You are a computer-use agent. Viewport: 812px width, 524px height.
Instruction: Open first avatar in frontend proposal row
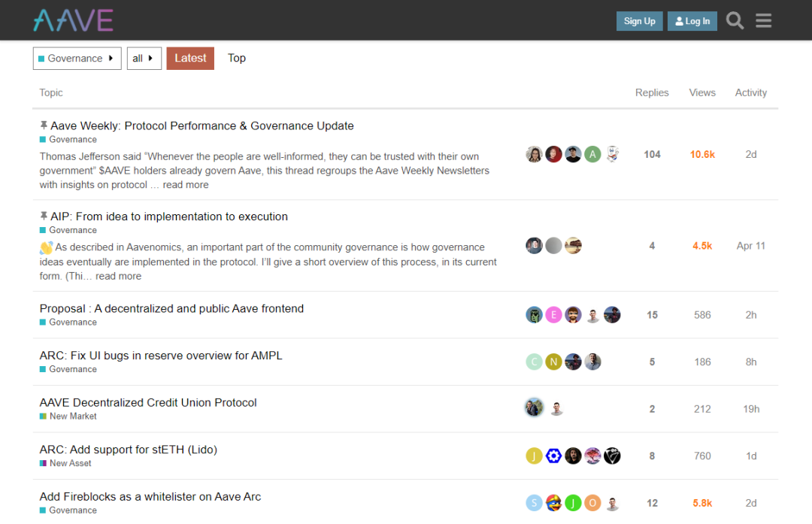point(534,315)
